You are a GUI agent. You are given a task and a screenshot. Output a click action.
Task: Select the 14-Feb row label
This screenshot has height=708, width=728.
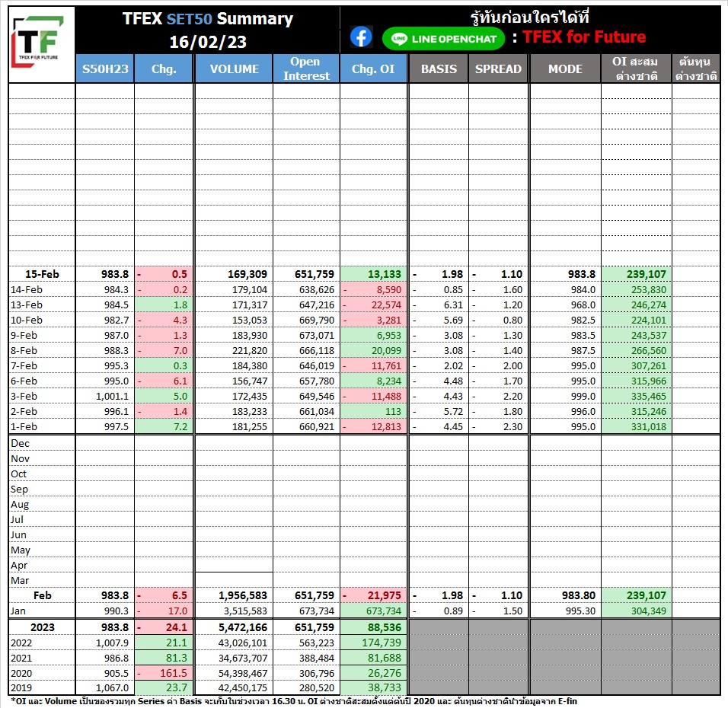coord(27,290)
